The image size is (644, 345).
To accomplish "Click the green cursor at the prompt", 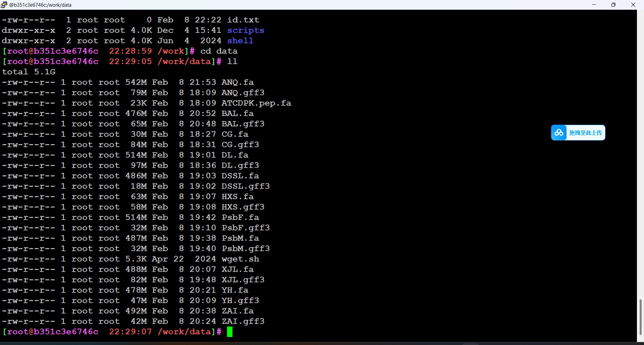I will click(x=230, y=332).
